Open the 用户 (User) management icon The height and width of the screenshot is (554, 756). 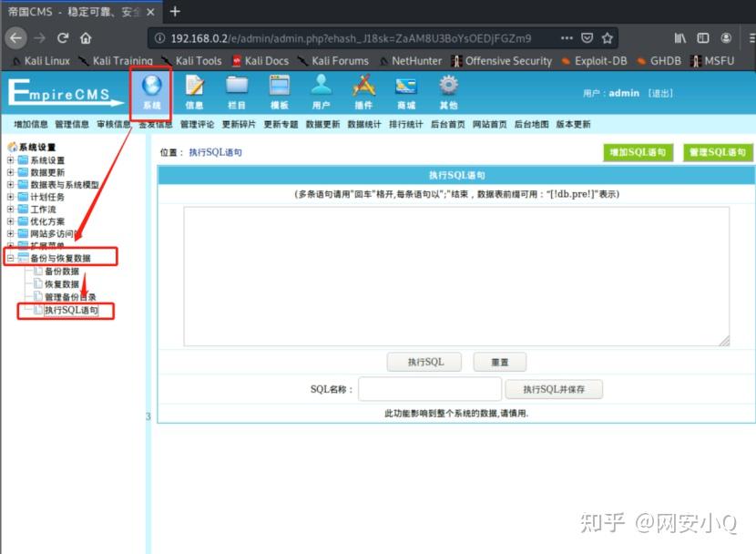[x=322, y=91]
